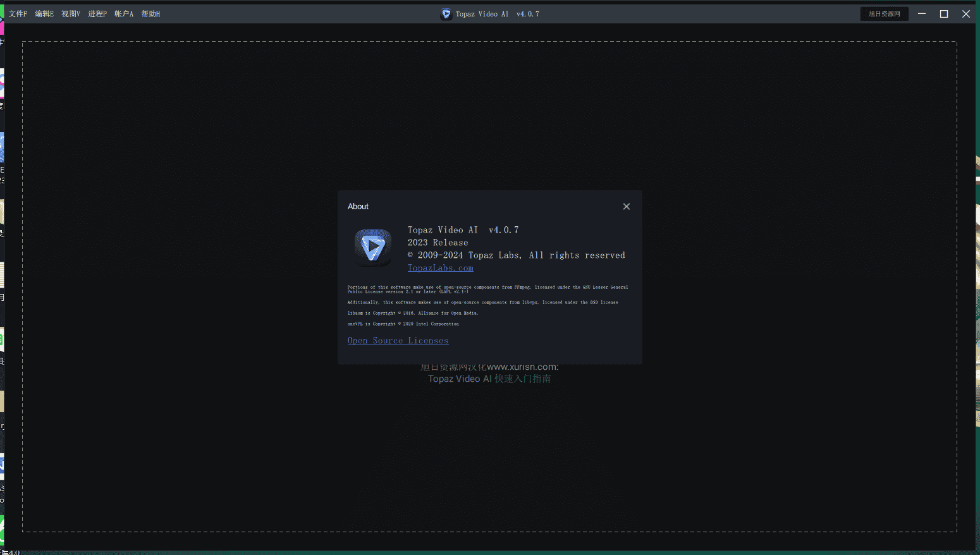Screen dimensions: 980x555
Task: Open the Open Source Licenses link
Action: 398,341
